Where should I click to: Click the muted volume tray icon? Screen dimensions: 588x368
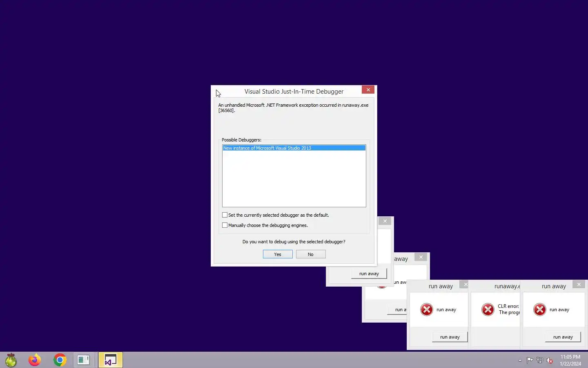coord(550,360)
